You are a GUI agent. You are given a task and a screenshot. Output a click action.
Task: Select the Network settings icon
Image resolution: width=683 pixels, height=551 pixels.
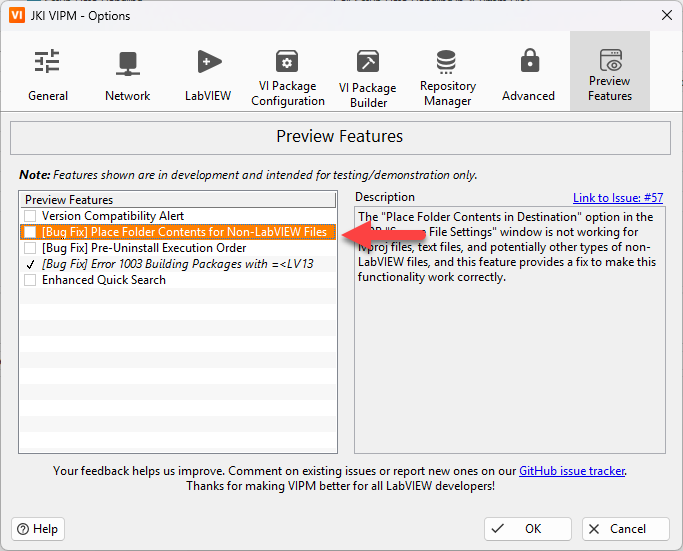click(x=127, y=62)
